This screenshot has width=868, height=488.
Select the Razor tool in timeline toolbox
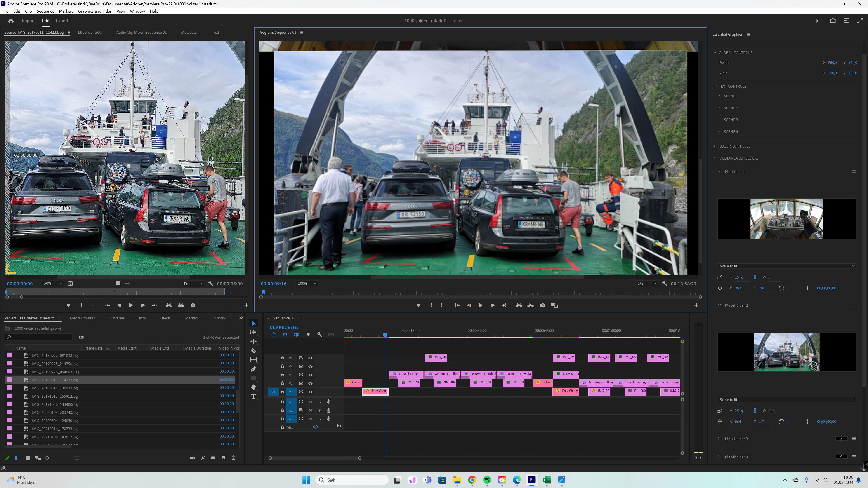pyautogui.click(x=253, y=351)
